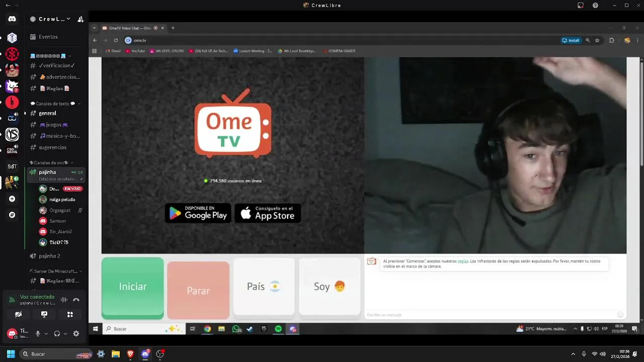Toggle the camera on in the voice panel
The image size is (644, 362).
click(19, 314)
